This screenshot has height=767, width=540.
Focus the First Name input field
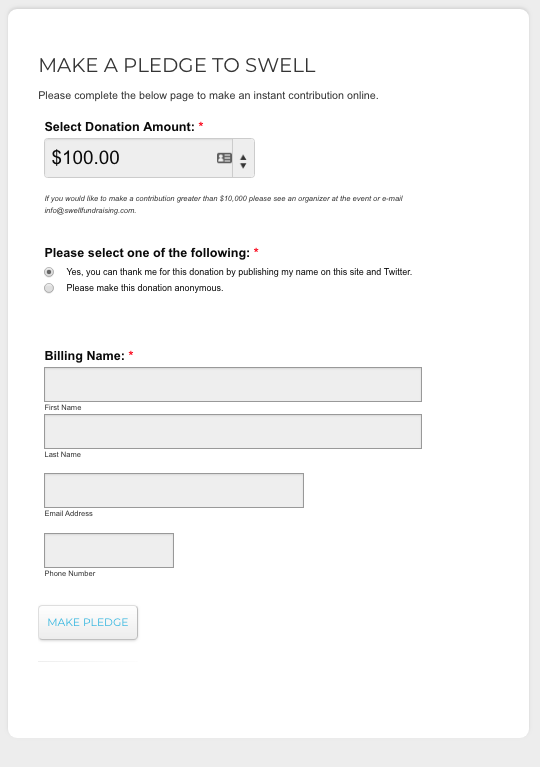(x=233, y=384)
